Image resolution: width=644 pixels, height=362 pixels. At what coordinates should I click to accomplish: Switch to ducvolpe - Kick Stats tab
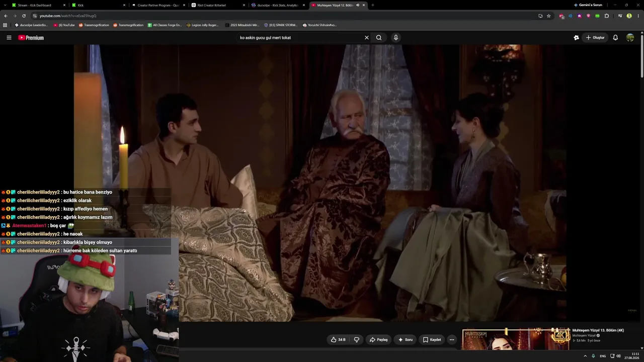278,5
